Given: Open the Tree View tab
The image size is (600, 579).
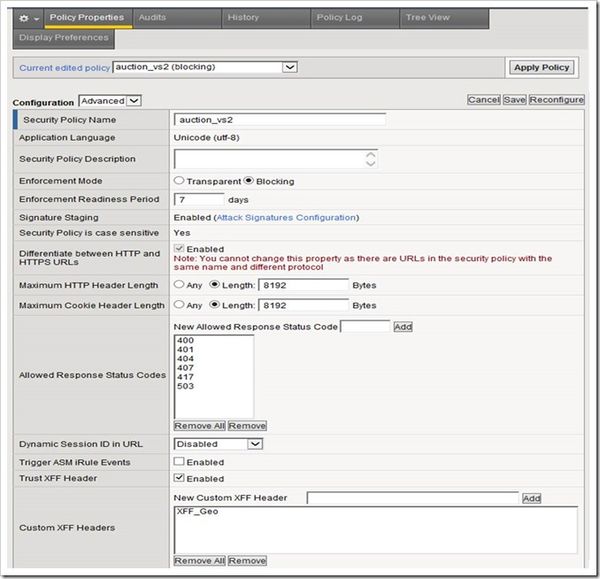Looking at the screenshot, I should point(444,18).
